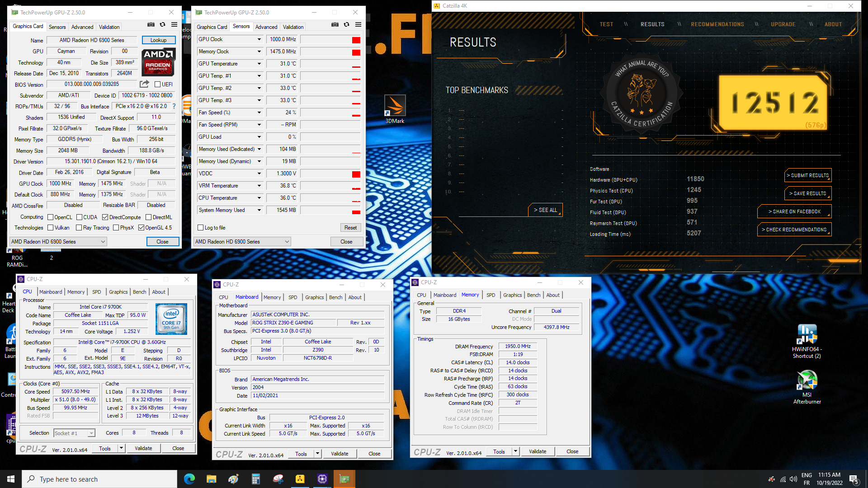Enable the Log to file checkbox
This screenshot has width=868, height=488.
coord(201,228)
